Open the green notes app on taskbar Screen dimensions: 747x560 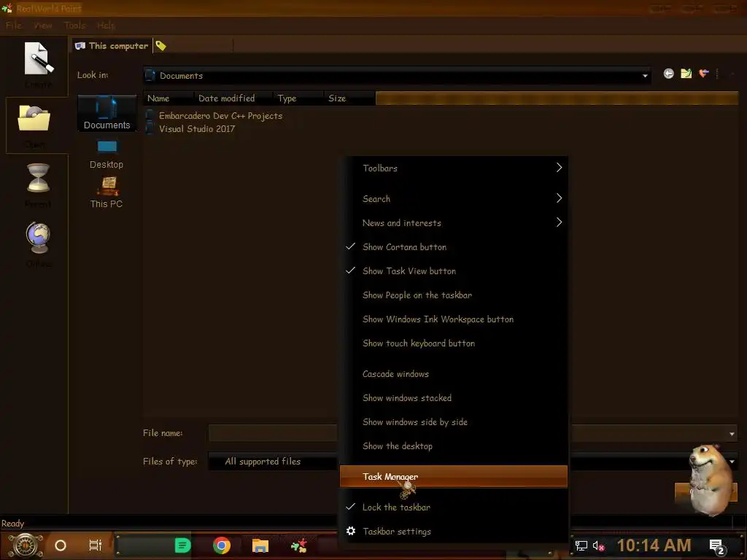pos(182,545)
